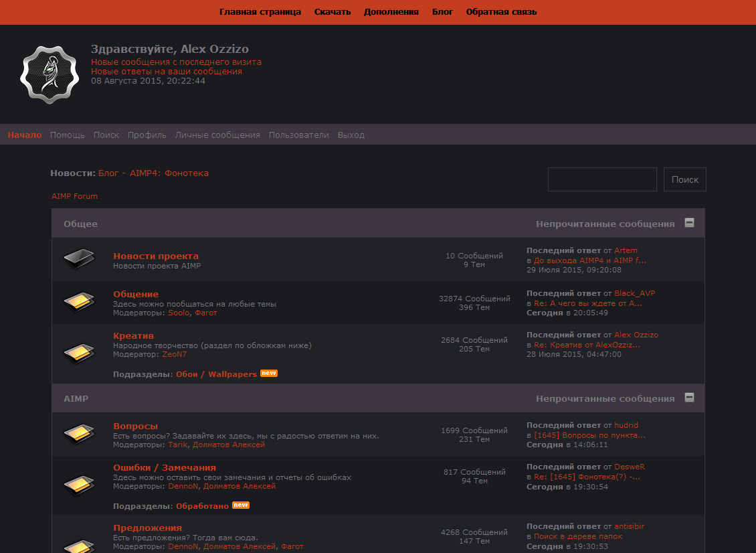Open the Новости проекта board
756x553 pixels.
point(156,256)
